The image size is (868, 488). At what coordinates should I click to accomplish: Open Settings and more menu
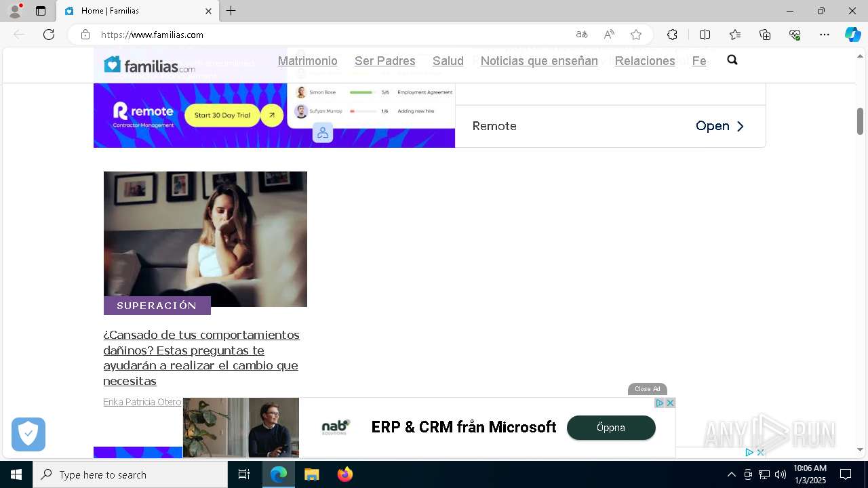(x=825, y=35)
